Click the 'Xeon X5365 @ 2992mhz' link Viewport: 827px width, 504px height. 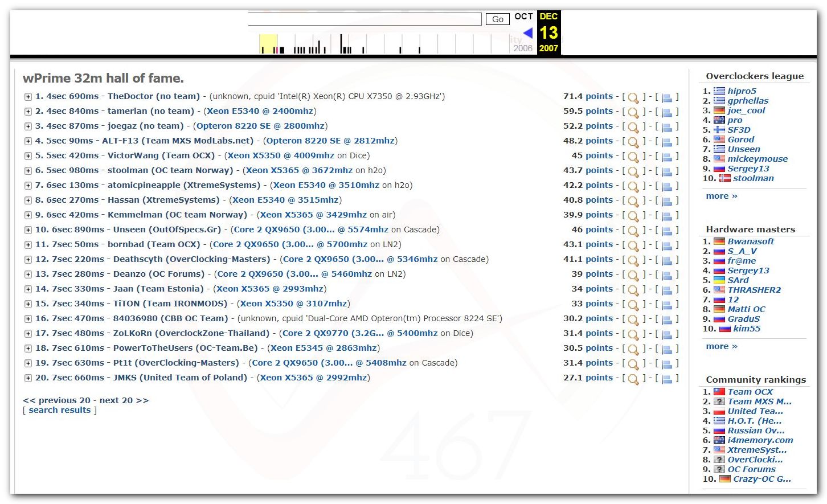point(313,378)
